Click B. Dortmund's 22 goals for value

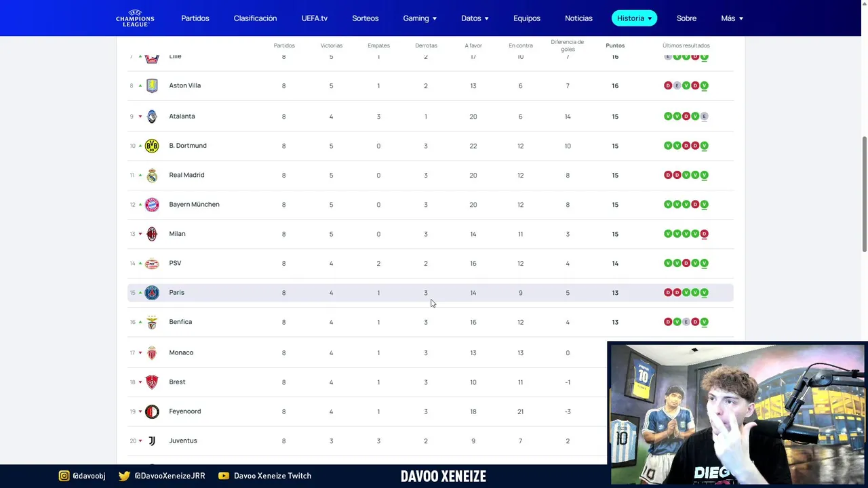click(x=473, y=146)
